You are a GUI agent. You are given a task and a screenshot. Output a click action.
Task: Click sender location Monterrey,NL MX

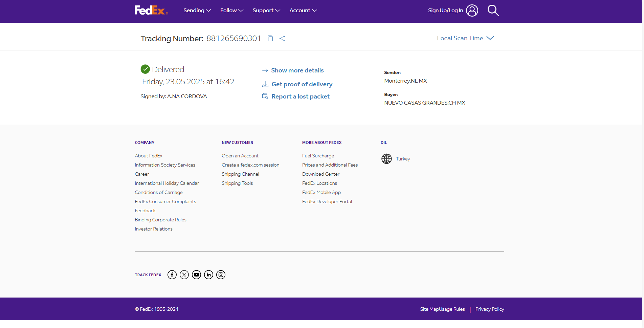[405, 81]
